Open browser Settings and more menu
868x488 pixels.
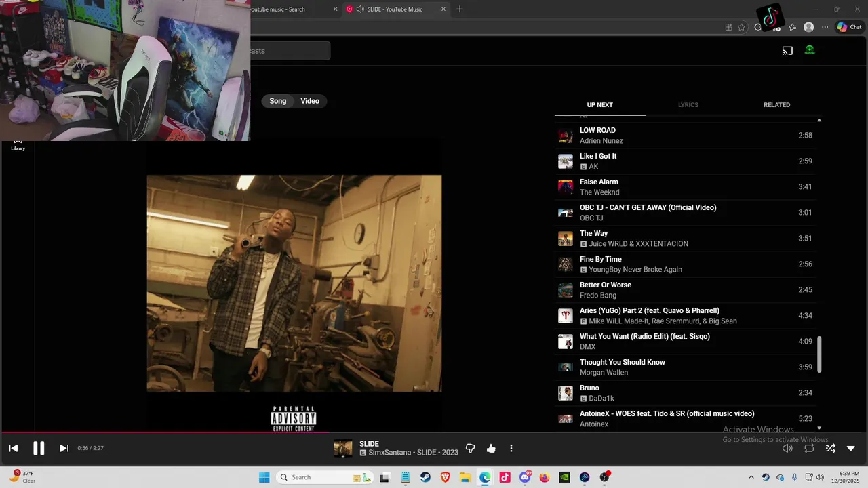[x=825, y=27]
